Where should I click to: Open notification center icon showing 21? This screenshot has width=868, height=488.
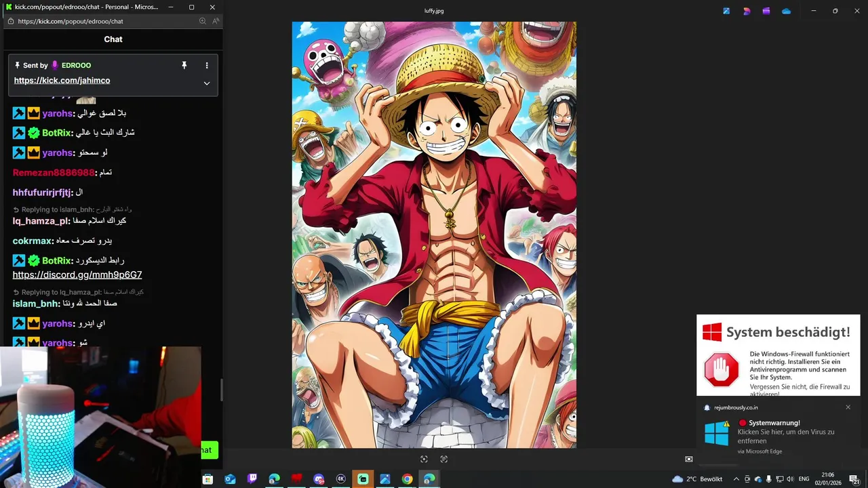pyautogui.click(x=854, y=479)
